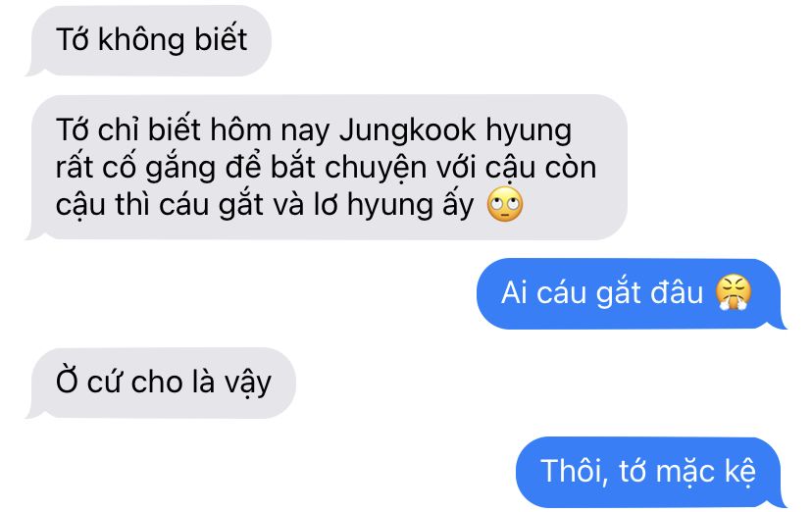
Task: Click the eye-rolling emoji in gray message
Action: pos(505,204)
